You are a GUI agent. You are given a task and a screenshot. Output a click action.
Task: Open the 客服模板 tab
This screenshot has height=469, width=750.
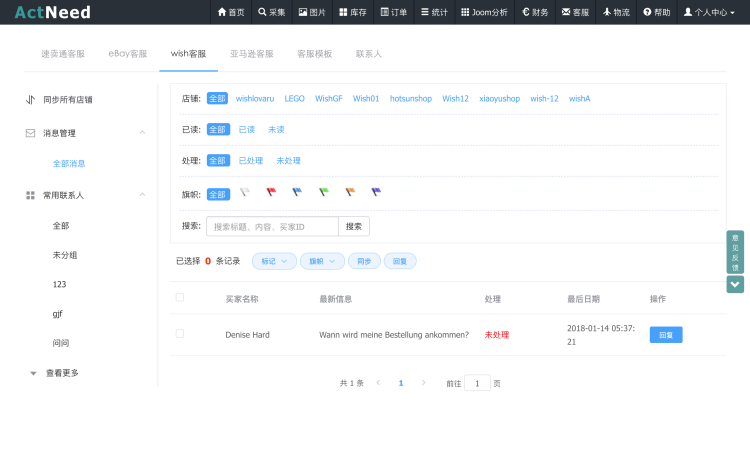(x=314, y=53)
